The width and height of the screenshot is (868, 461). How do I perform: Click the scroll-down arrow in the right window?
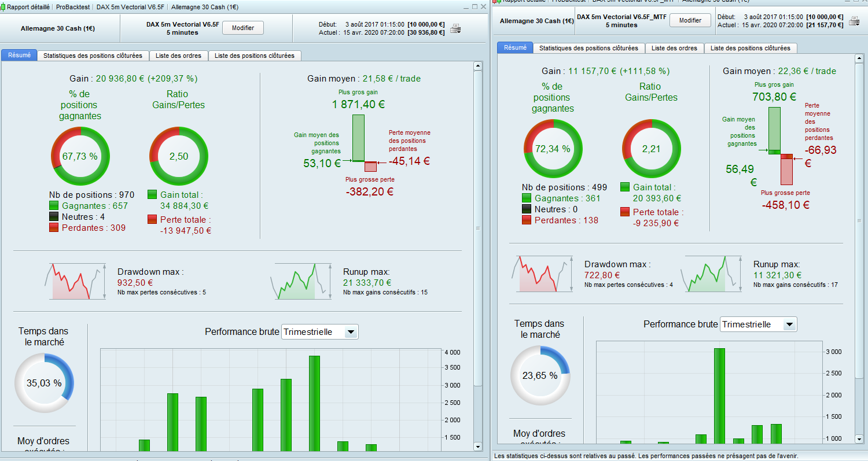tap(858, 439)
